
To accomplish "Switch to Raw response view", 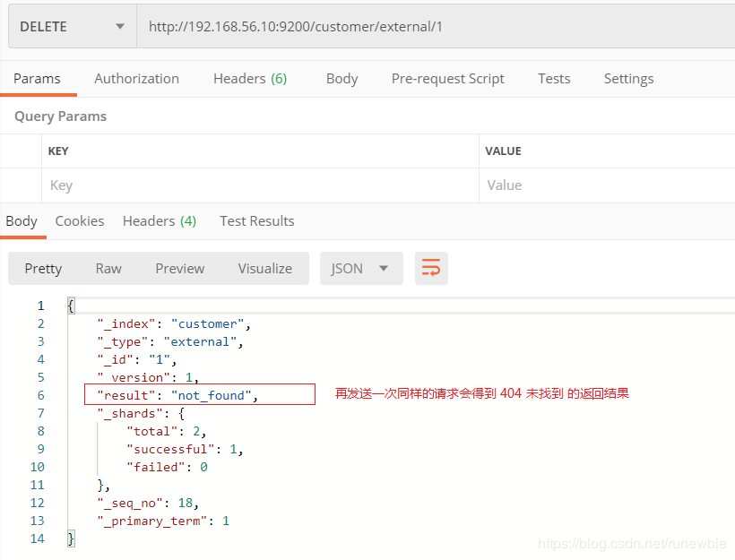I will (108, 269).
